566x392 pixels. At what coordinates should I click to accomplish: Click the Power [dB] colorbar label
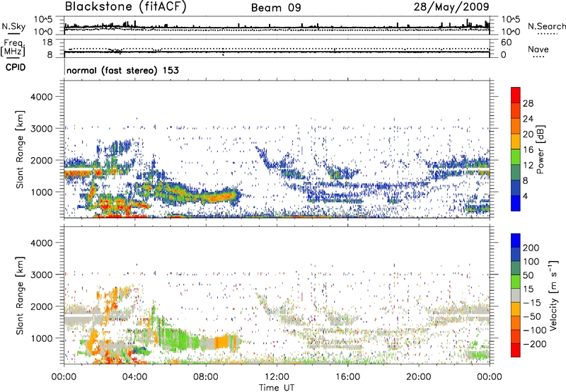pyautogui.click(x=540, y=149)
